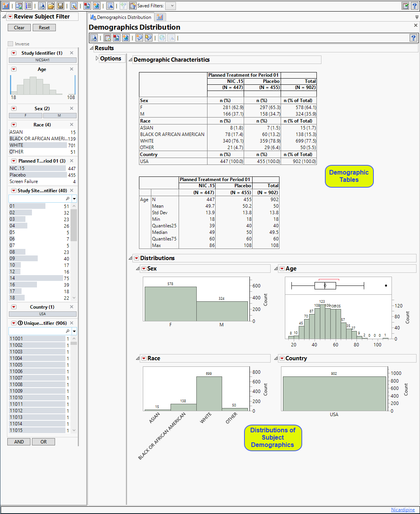420x514 pixels.
Task: Click the table with people icon in top toolbar
Action: coord(19,6)
